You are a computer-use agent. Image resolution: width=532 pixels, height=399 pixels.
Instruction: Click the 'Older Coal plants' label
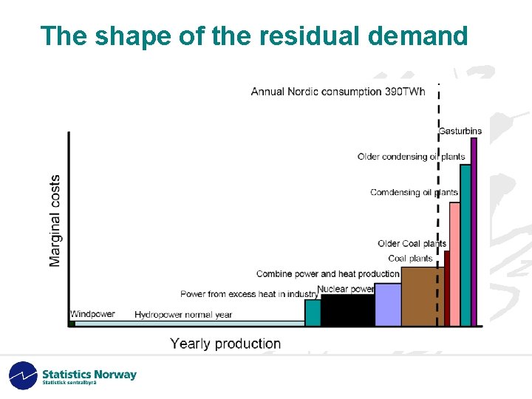[412, 244]
